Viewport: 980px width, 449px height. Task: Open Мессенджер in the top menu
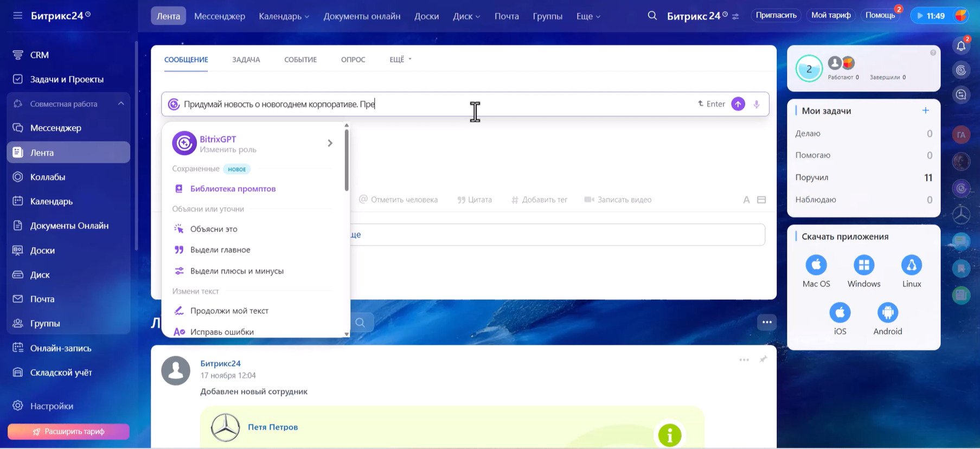tap(220, 16)
